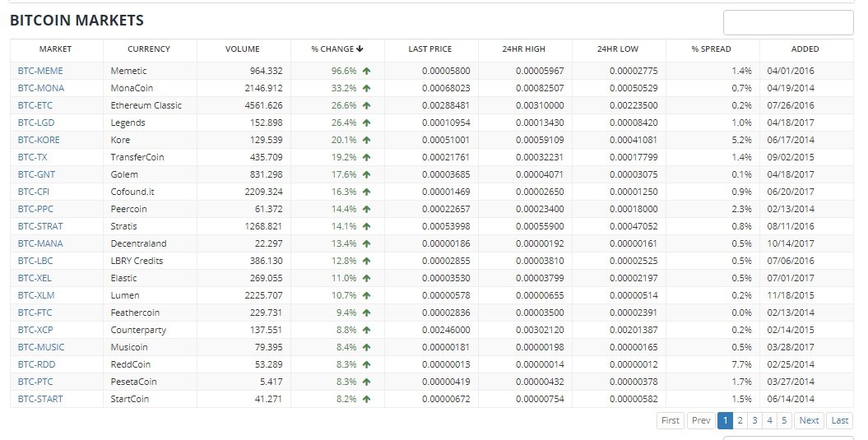Viewport: 868px width, 440px height.
Task: Go to Next page of results
Action: [x=809, y=420]
